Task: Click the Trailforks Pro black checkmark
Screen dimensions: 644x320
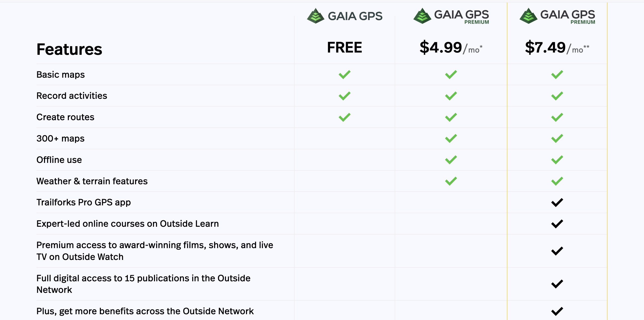Action: [x=557, y=202]
